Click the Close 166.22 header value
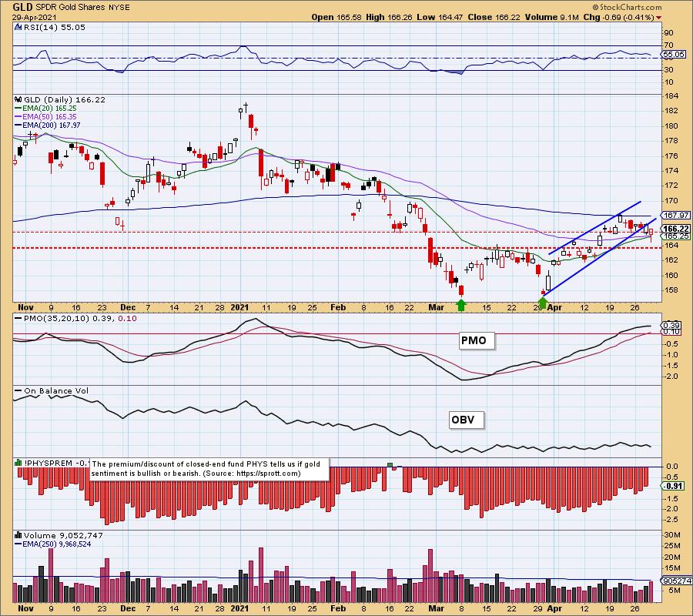The height and width of the screenshot is (616, 693). 494,17
